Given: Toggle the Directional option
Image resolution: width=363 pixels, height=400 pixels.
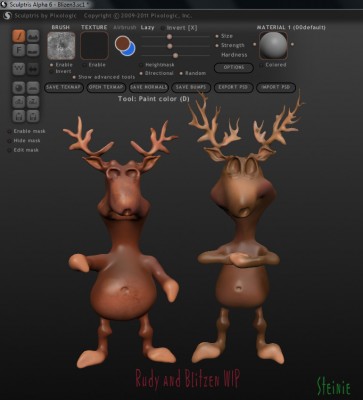Looking at the screenshot, I should pos(156,73).
